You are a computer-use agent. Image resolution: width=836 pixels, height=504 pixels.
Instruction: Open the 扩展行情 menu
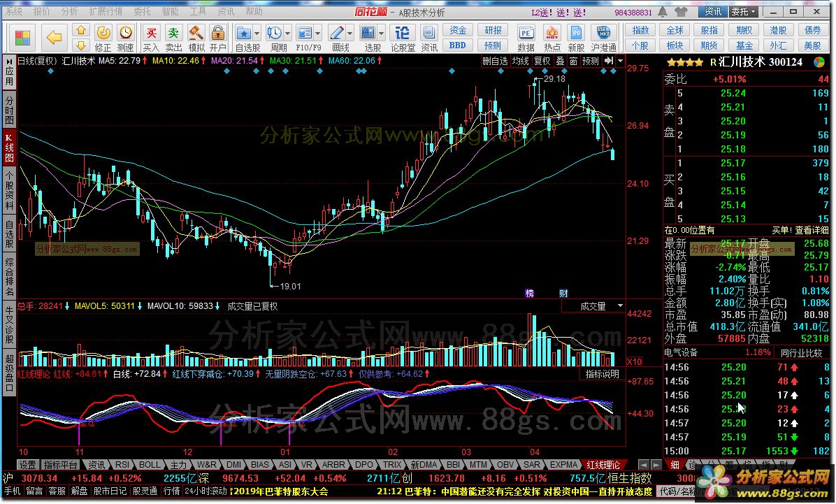point(106,12)
